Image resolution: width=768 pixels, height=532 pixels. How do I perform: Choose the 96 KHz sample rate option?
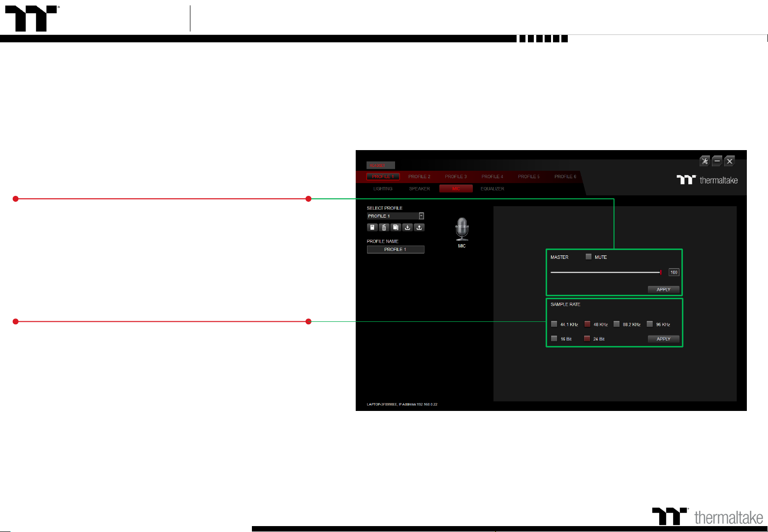(650, 324)
